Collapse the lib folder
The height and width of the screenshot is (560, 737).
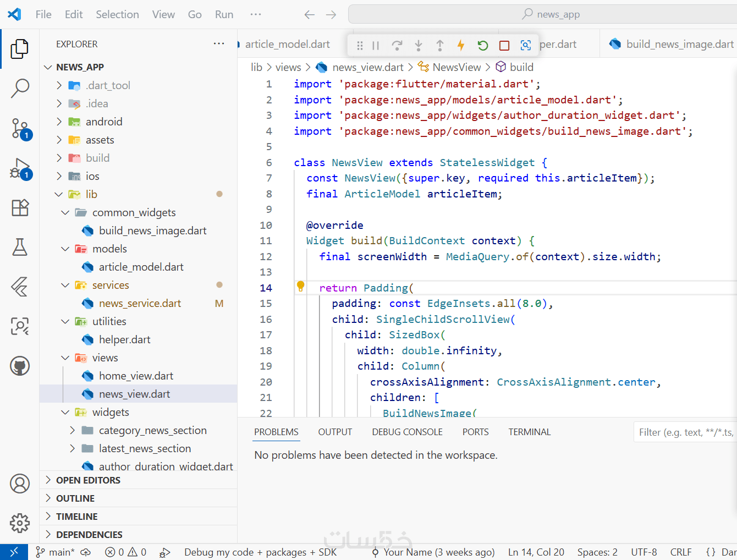coord(91,194)
